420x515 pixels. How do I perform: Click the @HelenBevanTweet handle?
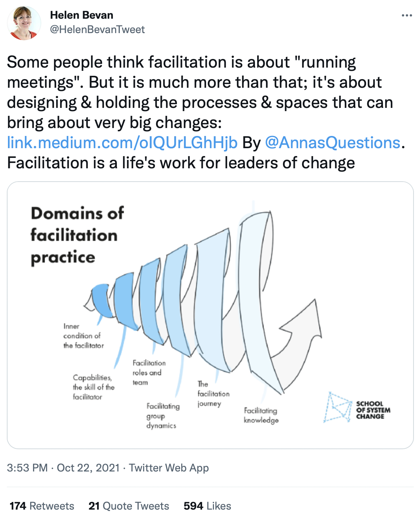[x=97, y=29]
